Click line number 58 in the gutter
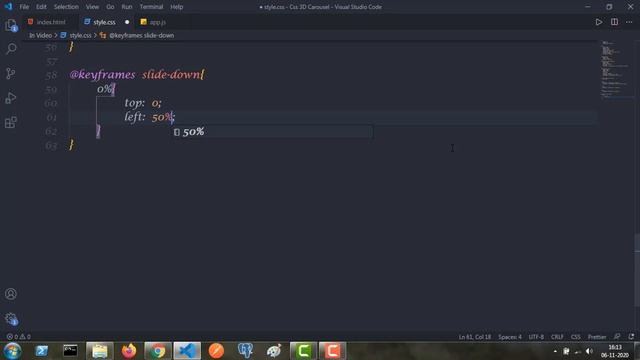Viewport: 640px width, 360px height. tap(51, 75)
